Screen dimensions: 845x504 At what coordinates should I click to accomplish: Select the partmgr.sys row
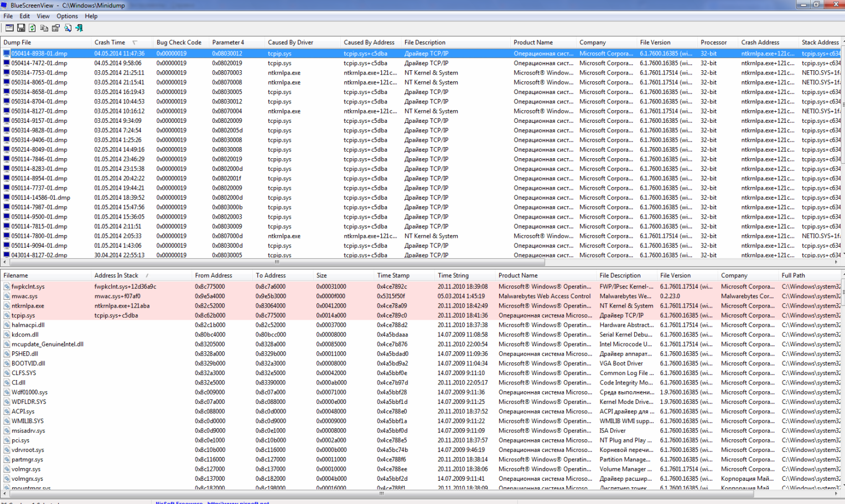coord(421,459)
